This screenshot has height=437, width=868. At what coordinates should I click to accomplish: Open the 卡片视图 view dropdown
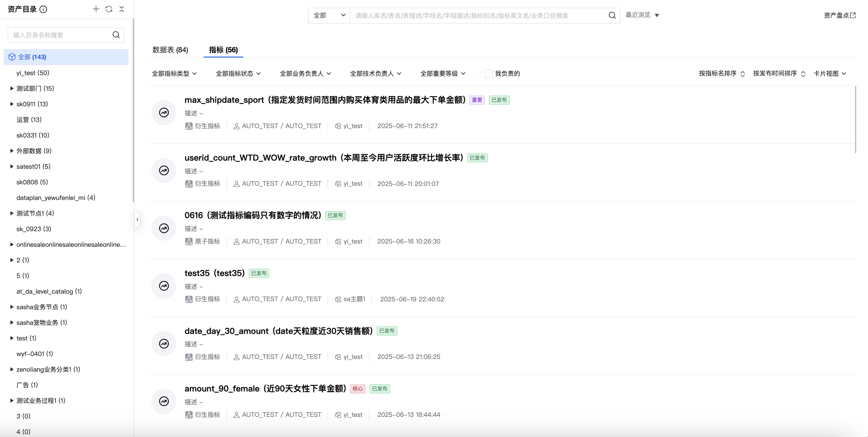click(830, 74)
